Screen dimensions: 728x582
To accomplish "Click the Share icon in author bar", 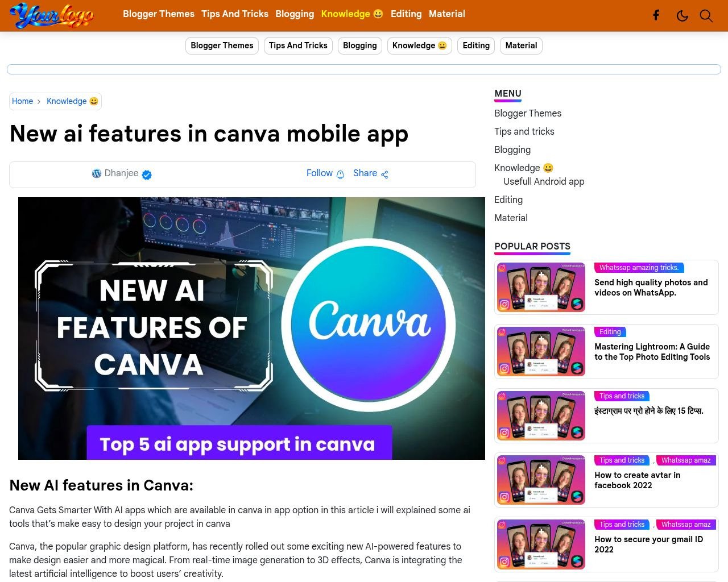I will (384, 174).
